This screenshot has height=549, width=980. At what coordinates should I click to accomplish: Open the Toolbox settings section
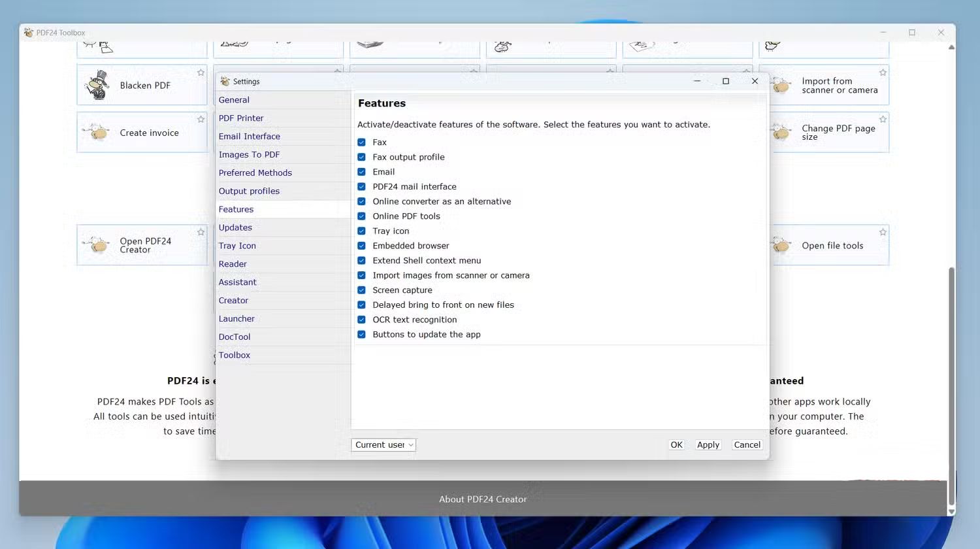click(283, 356)
